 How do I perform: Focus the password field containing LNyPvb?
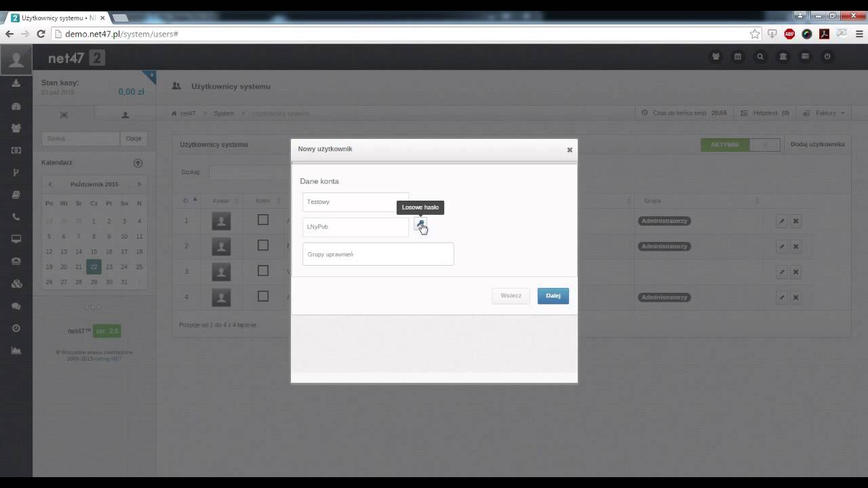click(x=355, y=227)
